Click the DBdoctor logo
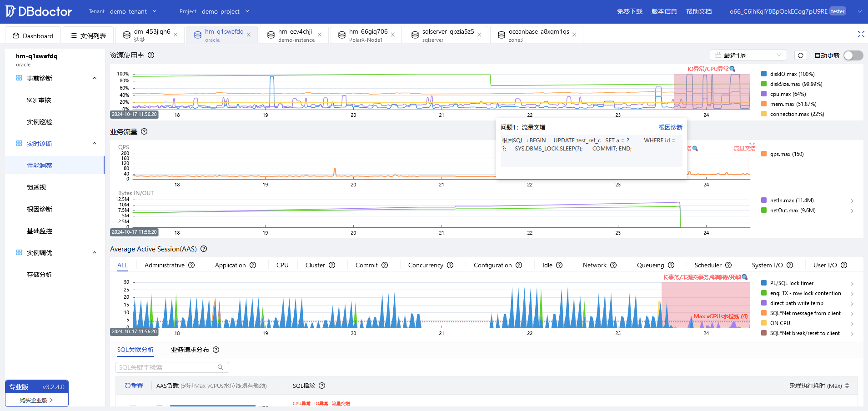The width and height of the screenshot is (868, 411). point(39,11)
